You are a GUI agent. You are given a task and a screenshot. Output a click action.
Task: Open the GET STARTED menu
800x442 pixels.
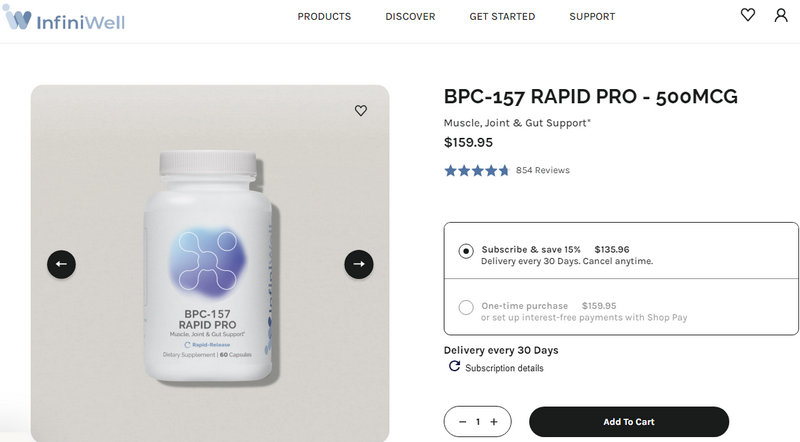click(x=502, y=17)
